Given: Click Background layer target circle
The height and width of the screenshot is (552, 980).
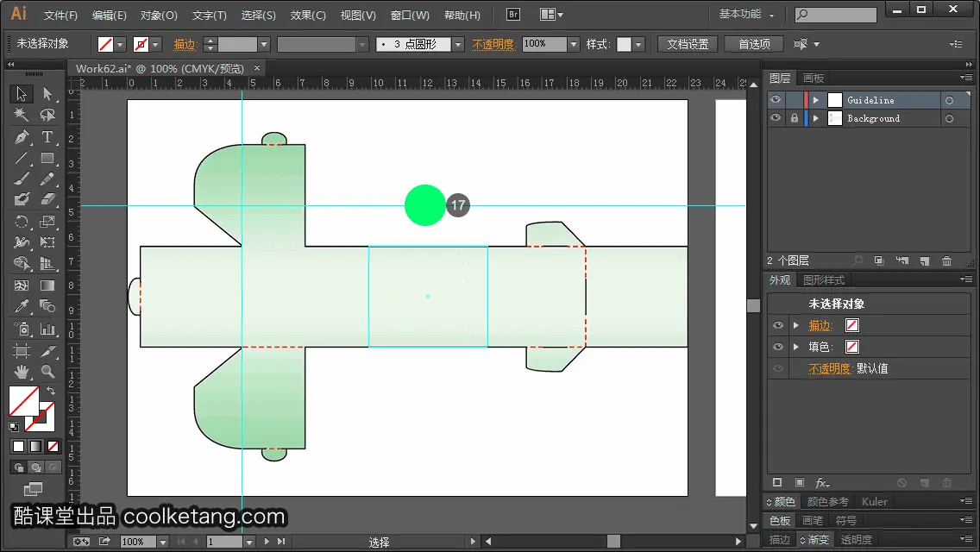Looking at the screenshot, I should pos(949,118).
